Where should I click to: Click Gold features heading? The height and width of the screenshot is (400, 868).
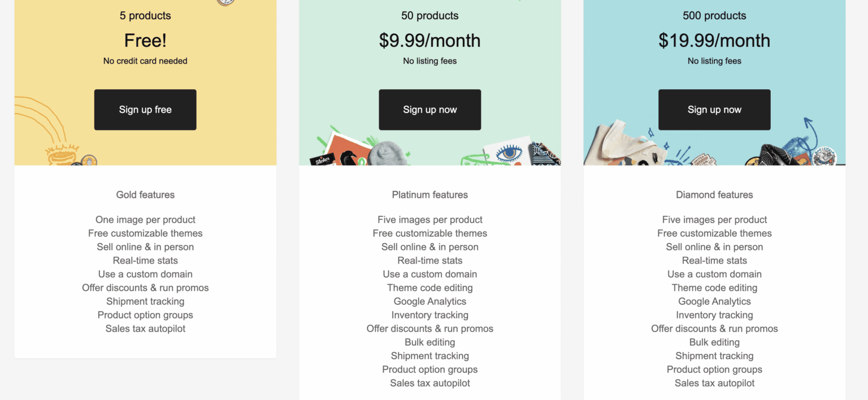(145, 194)
